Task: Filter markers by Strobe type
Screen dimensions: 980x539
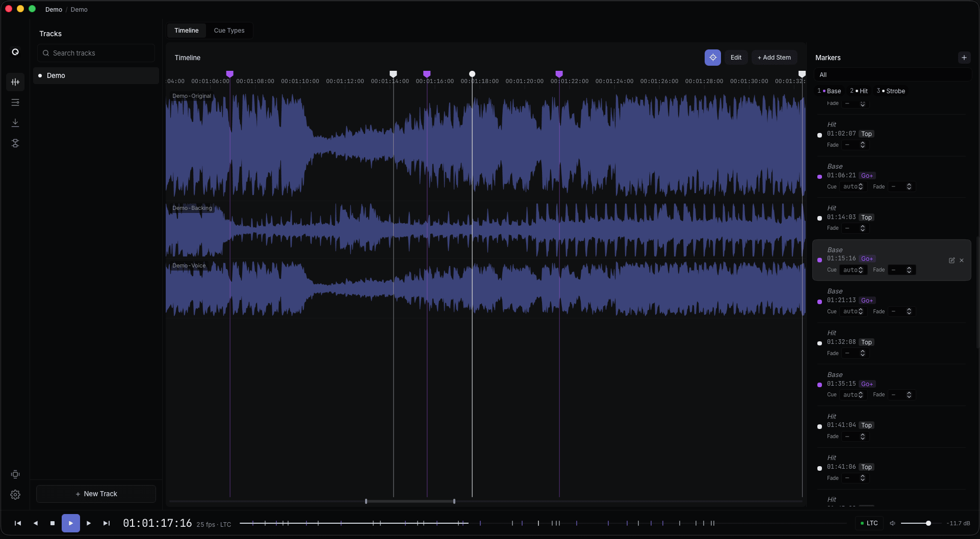Action: click(x=891, y=91)
